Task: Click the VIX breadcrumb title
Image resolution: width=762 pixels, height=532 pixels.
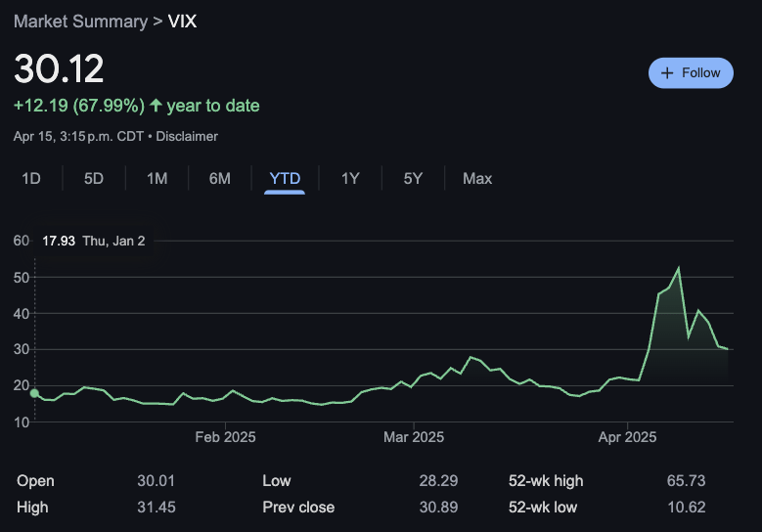Action: tap(182, 22)
